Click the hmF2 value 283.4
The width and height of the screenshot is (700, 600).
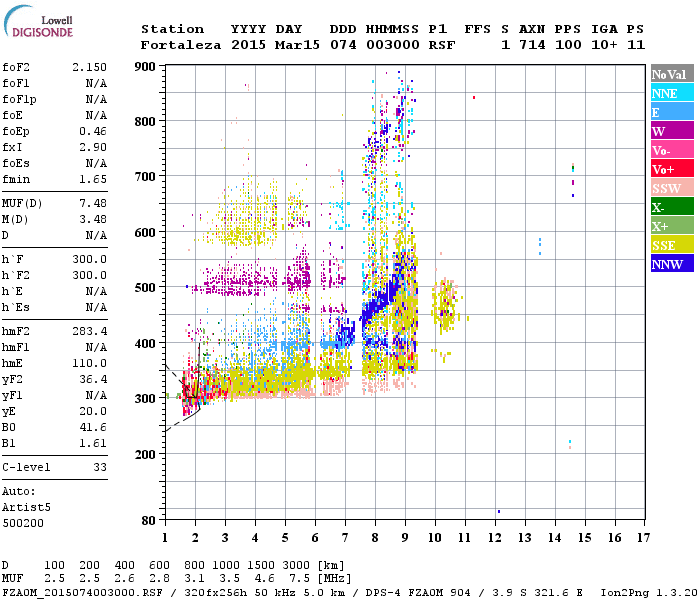[89, 331]
